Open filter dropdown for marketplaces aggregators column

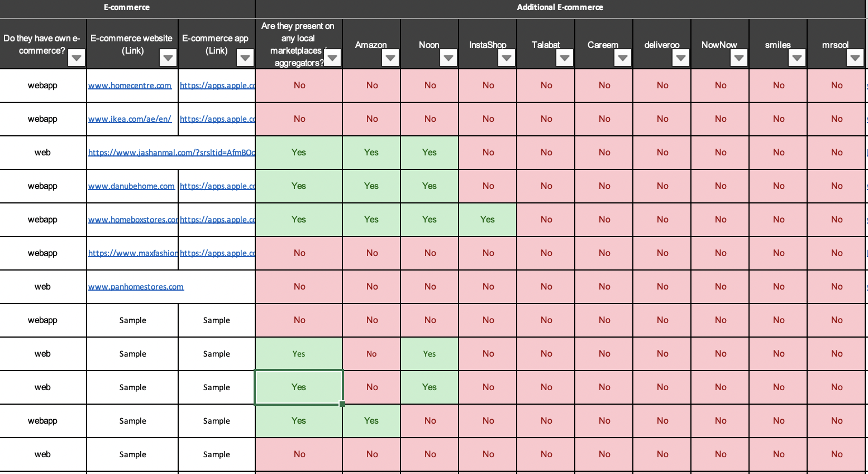tap(332, 58)
